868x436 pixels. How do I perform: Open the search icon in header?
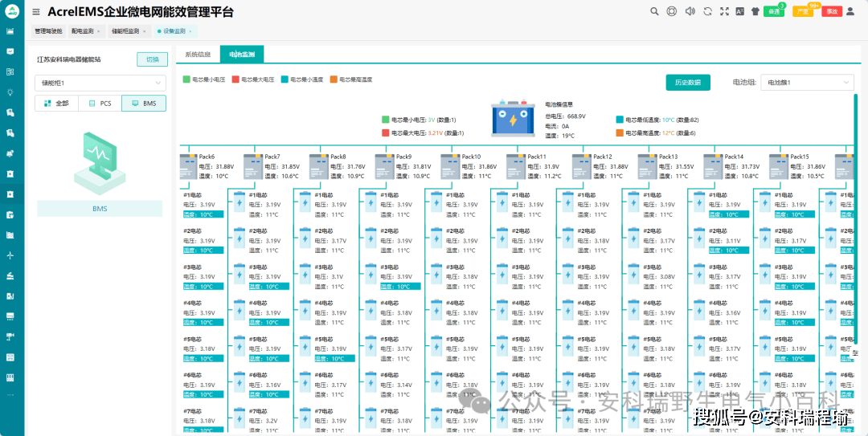[x=654, y=11]
